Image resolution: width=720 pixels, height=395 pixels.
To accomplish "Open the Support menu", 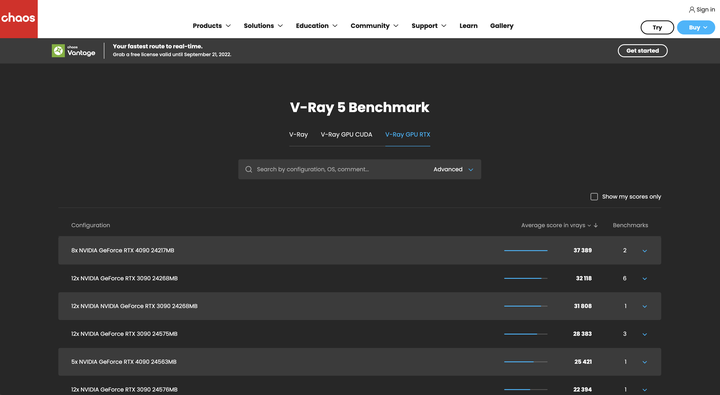I will 428,26.
